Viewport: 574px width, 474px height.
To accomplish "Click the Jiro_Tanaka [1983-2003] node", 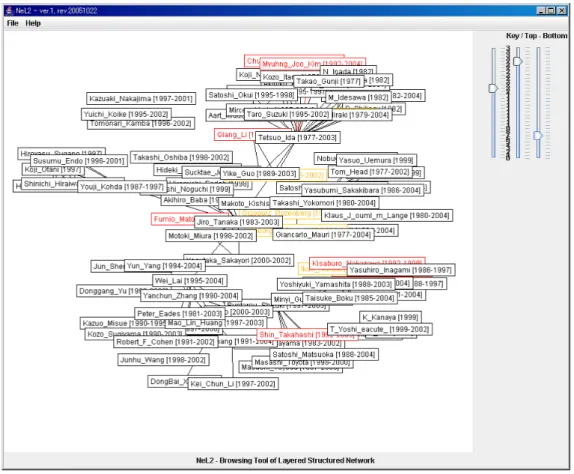I will (x=238, y=222).
